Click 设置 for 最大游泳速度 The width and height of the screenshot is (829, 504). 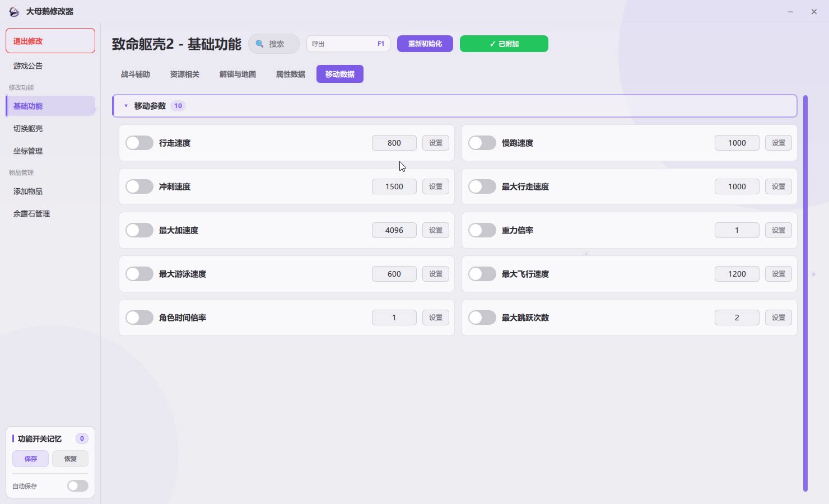pyautogui.click(x=436, y=274)
